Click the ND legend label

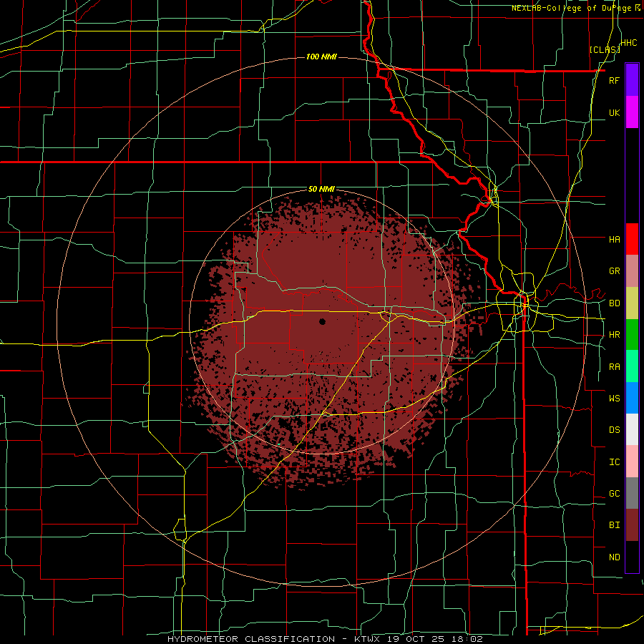coord(614,557)
